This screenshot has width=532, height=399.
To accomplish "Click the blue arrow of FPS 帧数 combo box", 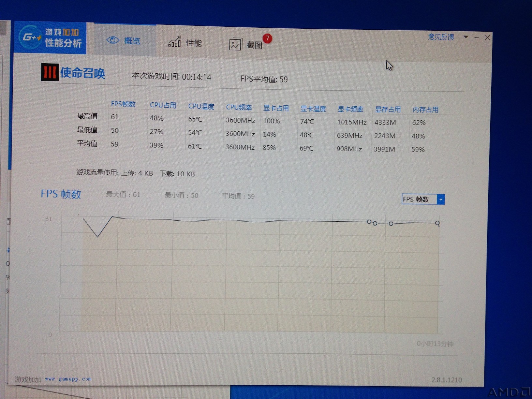I will tap(441, 199).
